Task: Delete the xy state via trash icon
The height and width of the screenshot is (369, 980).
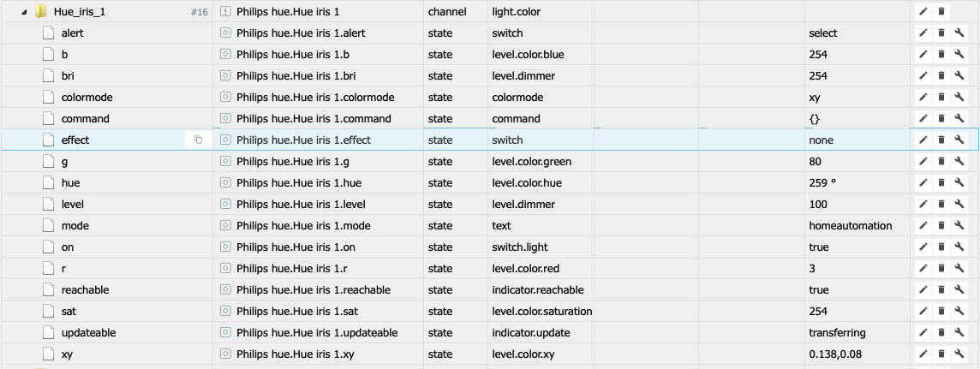Action: 941,354
